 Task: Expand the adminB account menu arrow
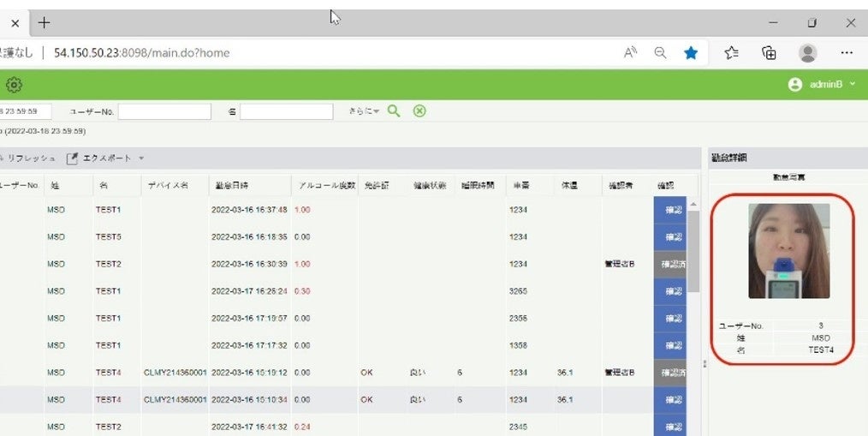pos(853,84)
